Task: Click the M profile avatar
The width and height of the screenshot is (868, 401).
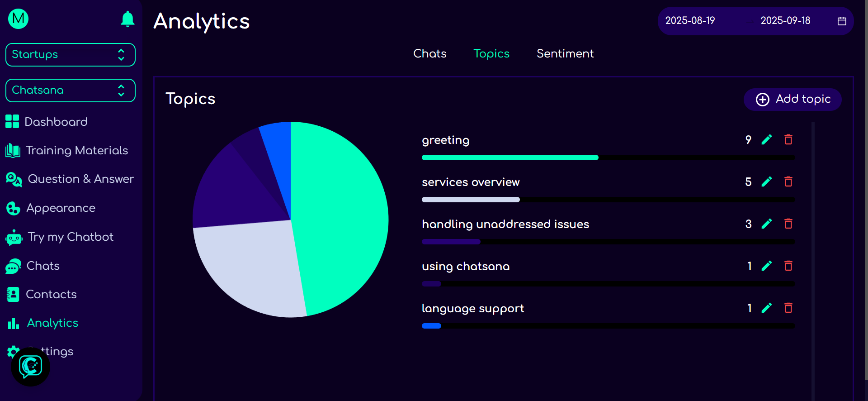Action: [x=19, y=19]
